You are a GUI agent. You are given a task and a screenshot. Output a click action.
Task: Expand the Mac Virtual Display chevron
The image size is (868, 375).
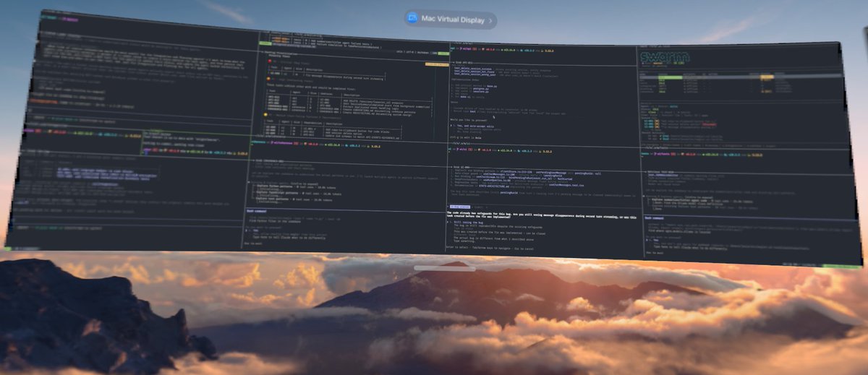pos(490,20)
